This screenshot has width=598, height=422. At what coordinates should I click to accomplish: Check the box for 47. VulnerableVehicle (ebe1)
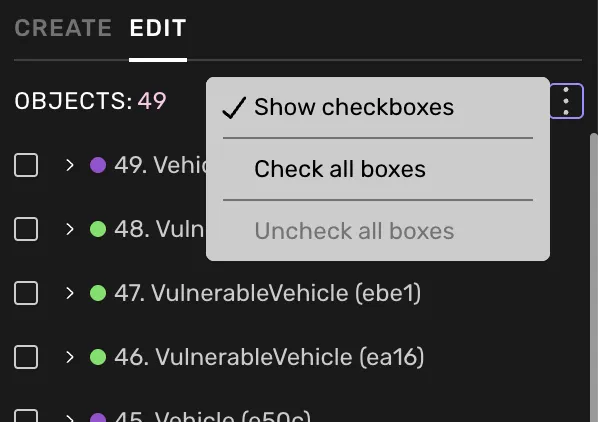point(26,293)
